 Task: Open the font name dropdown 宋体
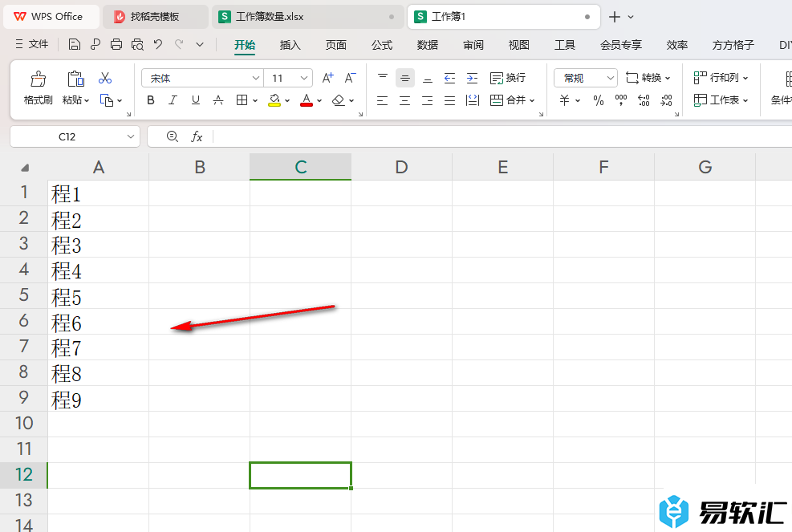256,78
